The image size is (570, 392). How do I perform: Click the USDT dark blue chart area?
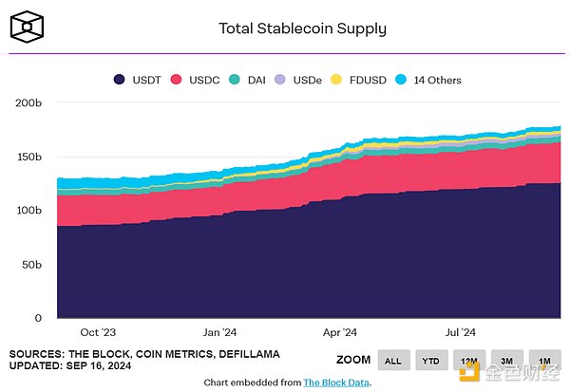click(x=285, y=266)
